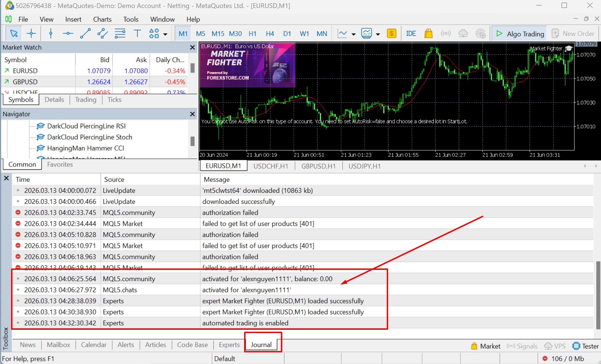Toggle the Market panel in the status bar
The image size is (601, 364).
point(486,346)
